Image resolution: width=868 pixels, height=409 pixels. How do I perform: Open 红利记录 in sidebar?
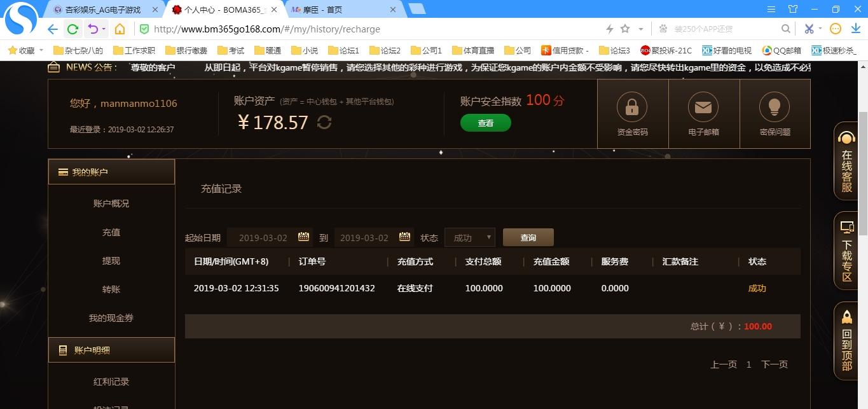[x=111, y=382]
